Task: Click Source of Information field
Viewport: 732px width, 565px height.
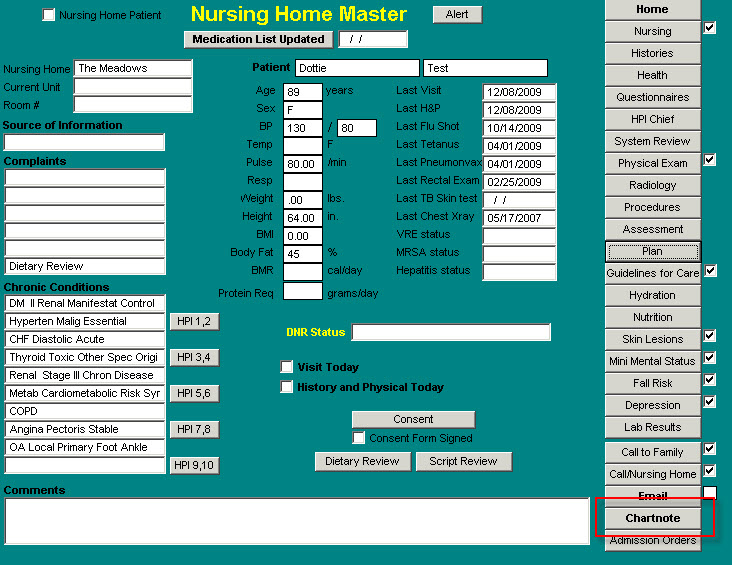Action: tap(84, 142)
